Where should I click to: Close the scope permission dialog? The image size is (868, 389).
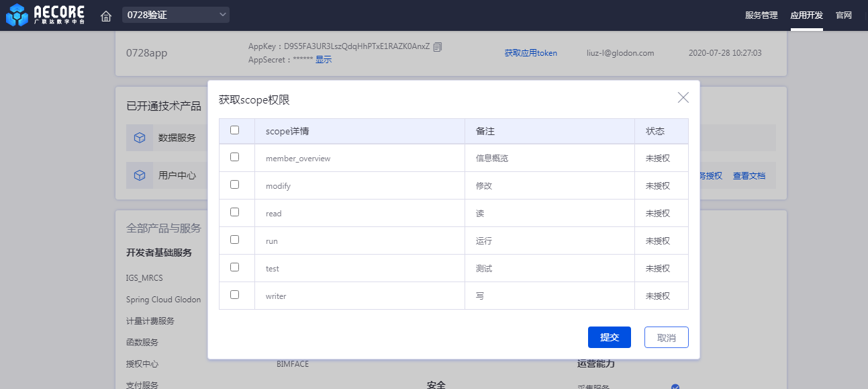click(x=683, y=97)
